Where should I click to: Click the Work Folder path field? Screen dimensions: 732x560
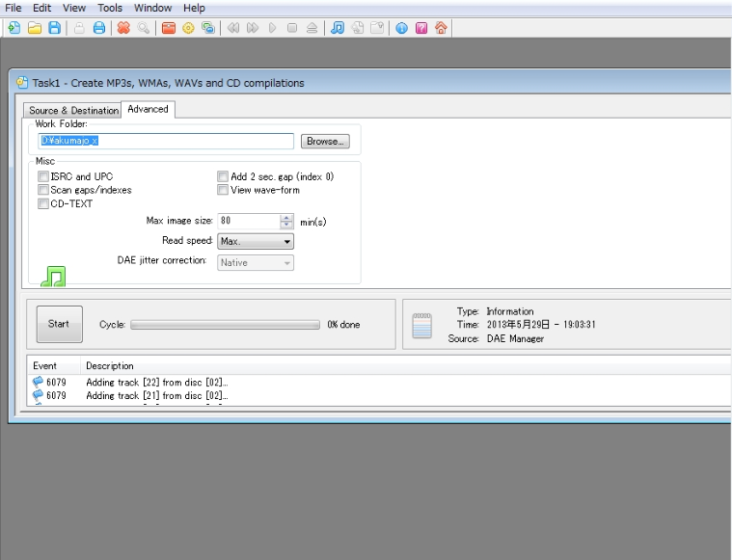[x=166, y=141]
